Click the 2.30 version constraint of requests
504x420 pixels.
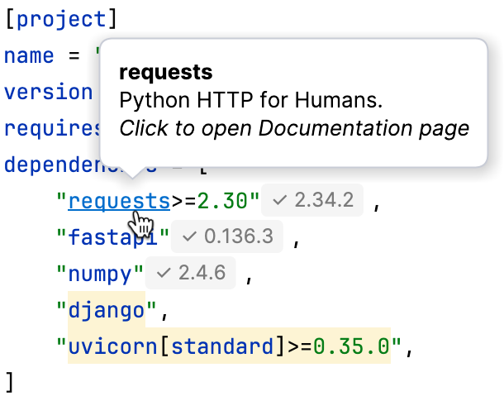click(221, 201)
